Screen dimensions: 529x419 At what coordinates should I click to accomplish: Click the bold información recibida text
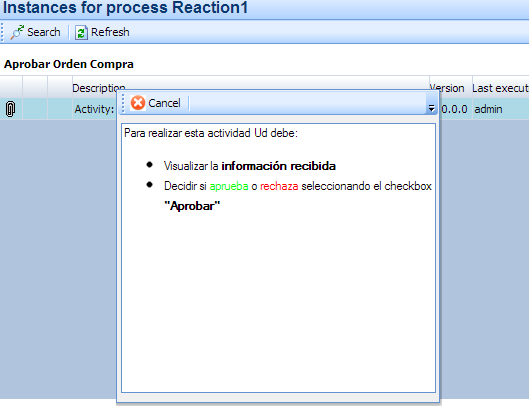point(279,166)
